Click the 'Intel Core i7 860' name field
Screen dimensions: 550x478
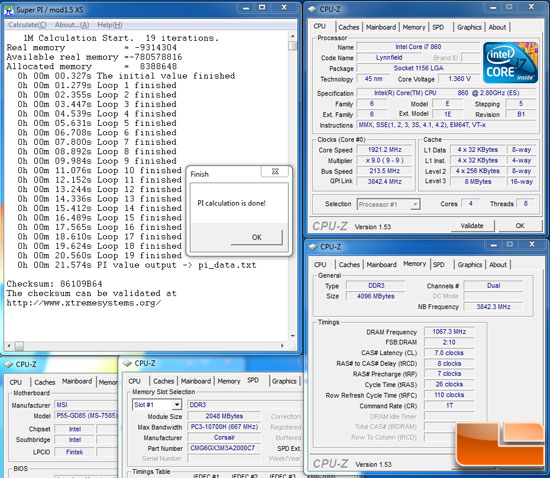point(418,47)
